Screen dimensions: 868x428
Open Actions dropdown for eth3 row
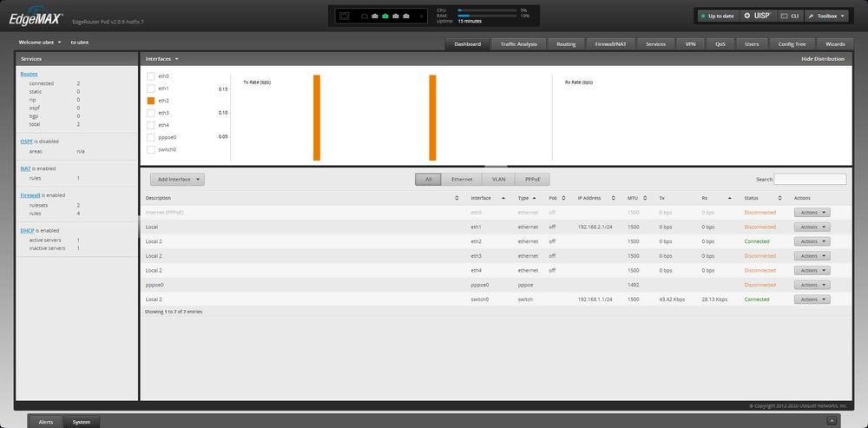[x=812, y=256]
